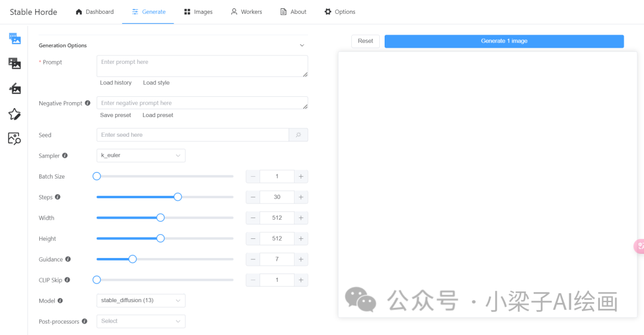This screenshot has height=335, width=644.
Task: Open the star rating sidebar icon
Action: pyautogui.click(x=15, y=114)
